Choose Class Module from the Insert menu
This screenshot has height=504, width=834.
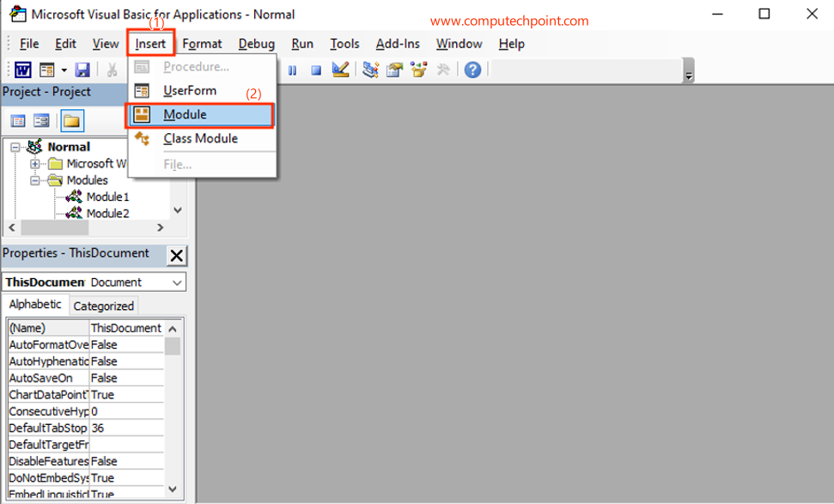pyautogui.click(x=202, y=138)
